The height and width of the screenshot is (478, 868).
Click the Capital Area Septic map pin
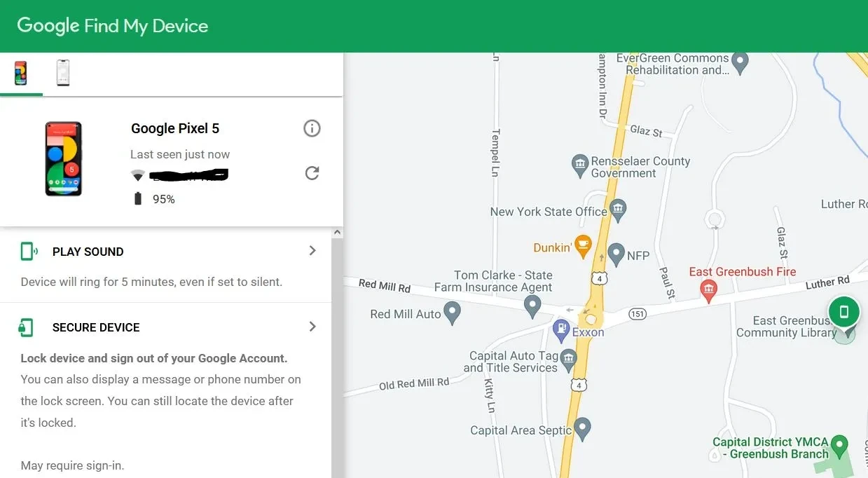click(x=582, y=428)
